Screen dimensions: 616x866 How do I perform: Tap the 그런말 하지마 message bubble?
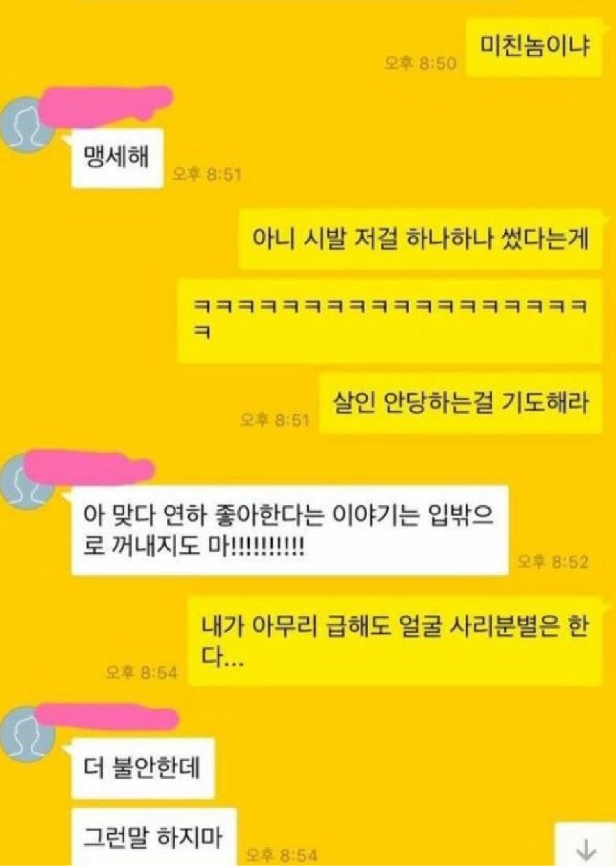154,837
